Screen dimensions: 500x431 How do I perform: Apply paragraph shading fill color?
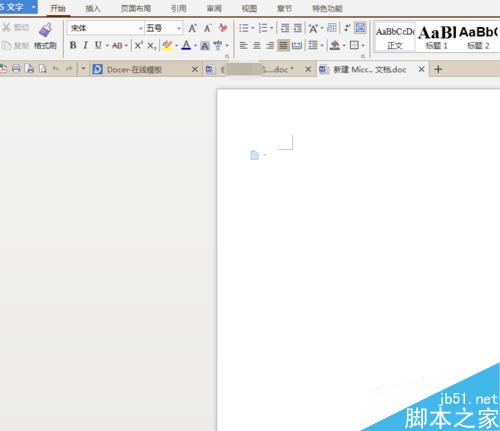335,45
